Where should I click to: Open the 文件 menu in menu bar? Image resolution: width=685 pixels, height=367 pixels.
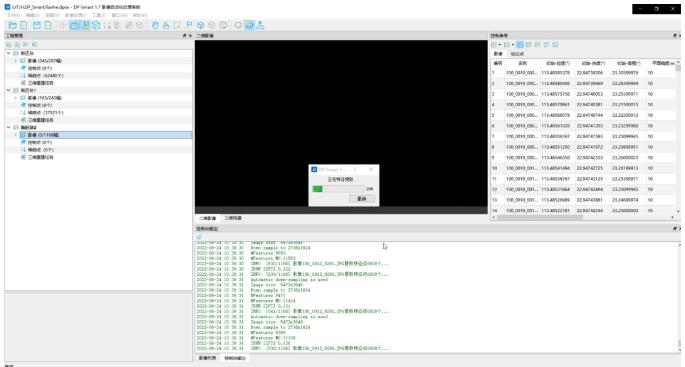[x=14, y=15]
